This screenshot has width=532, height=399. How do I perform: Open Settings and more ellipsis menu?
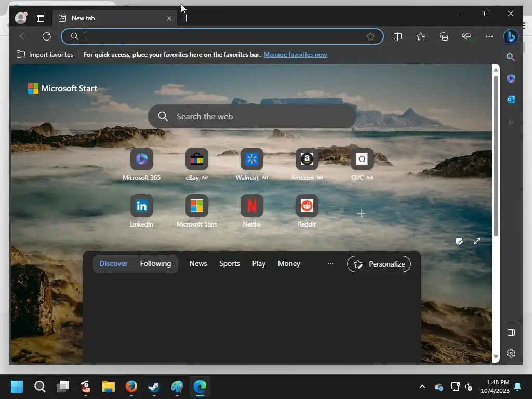pyautogui.click(x=489, y=36)
